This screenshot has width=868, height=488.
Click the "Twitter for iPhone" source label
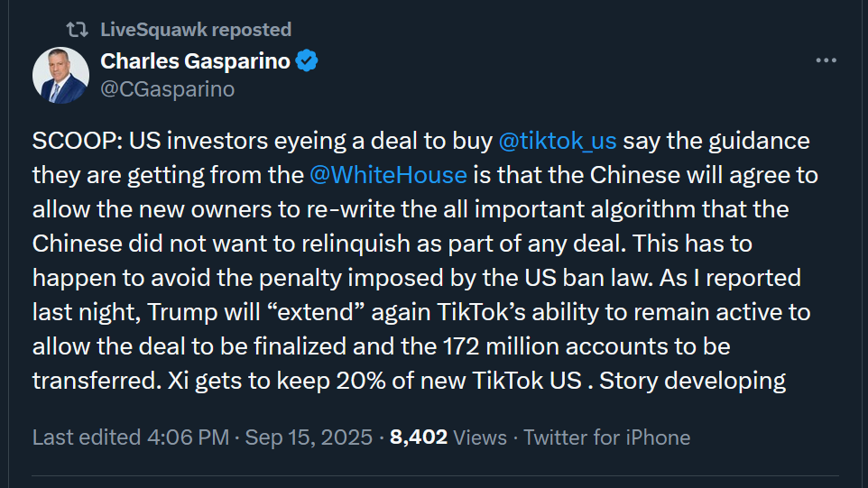pos(606,437)
